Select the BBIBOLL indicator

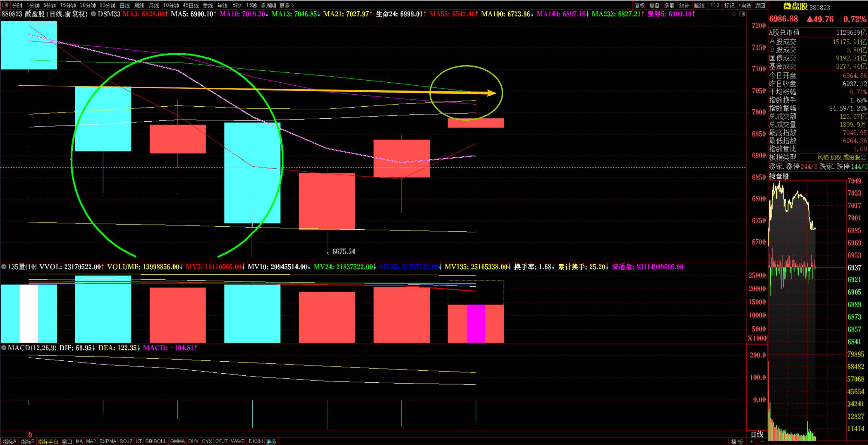click(x=156, y=442)
